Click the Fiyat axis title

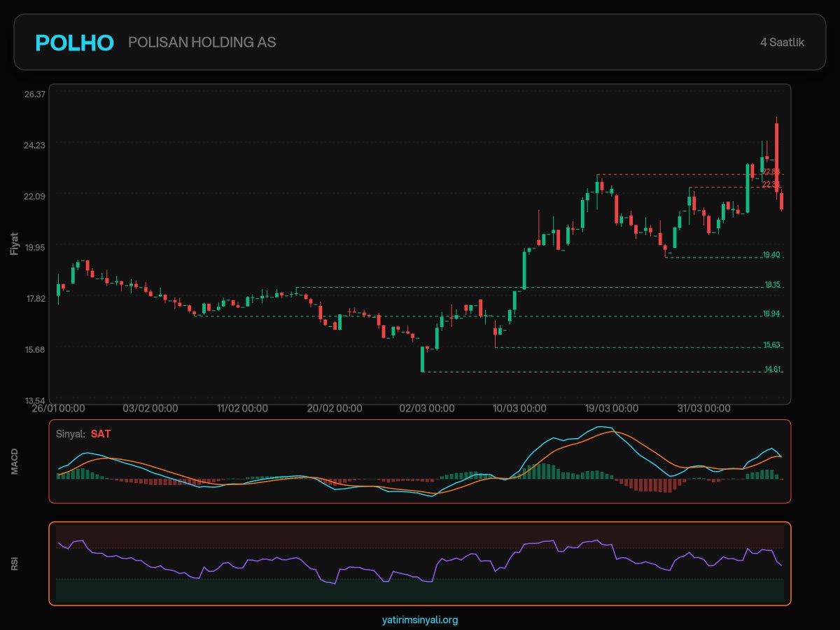tap(14, 244)
